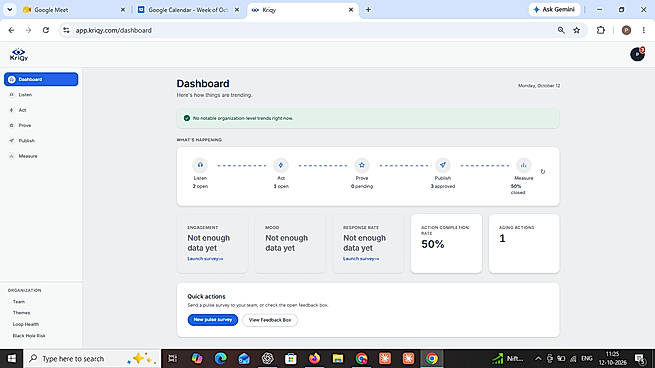The height and width of the screenshot is (368, 655).
Task: Open the tab search dropdown arrow
Action: click(10, 10)
